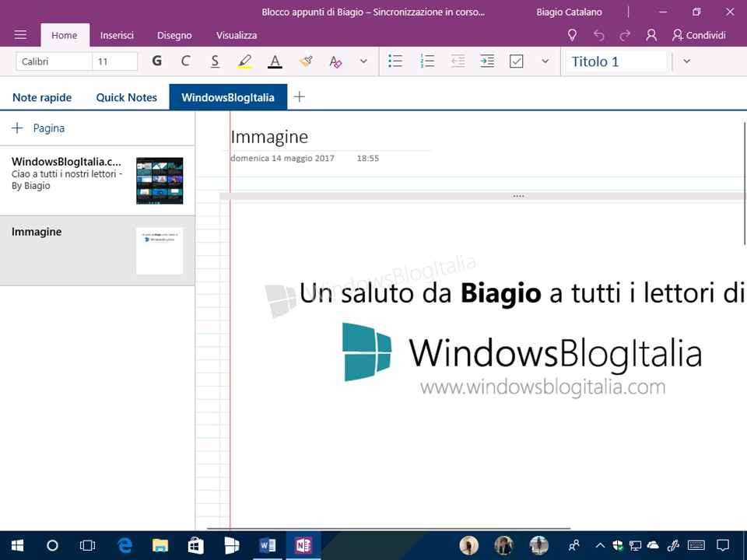Open the account person icon
The width and height of the screenshot is (747, 560).
click(x=651, y=35)
